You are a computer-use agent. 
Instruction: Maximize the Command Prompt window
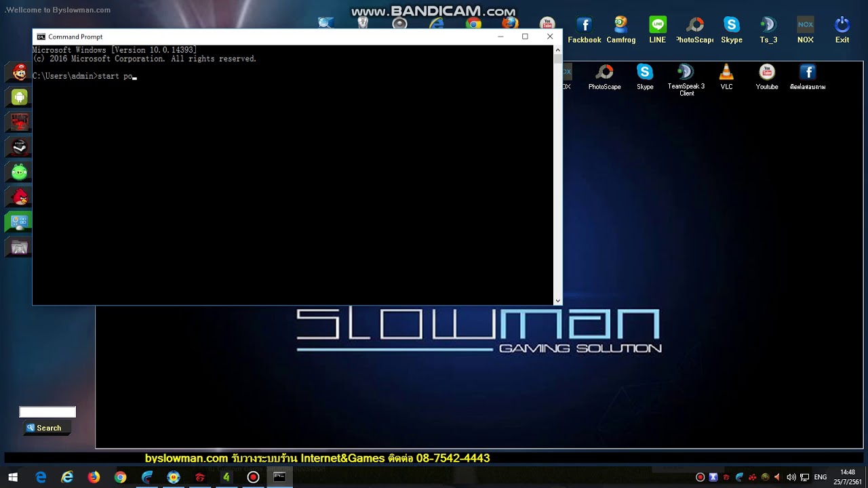(x=525, y=37)
